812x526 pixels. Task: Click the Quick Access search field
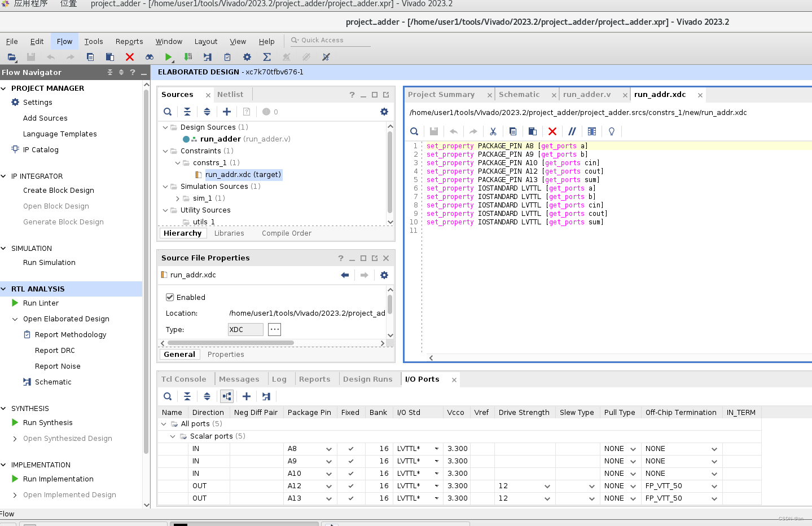pos(330,40)
